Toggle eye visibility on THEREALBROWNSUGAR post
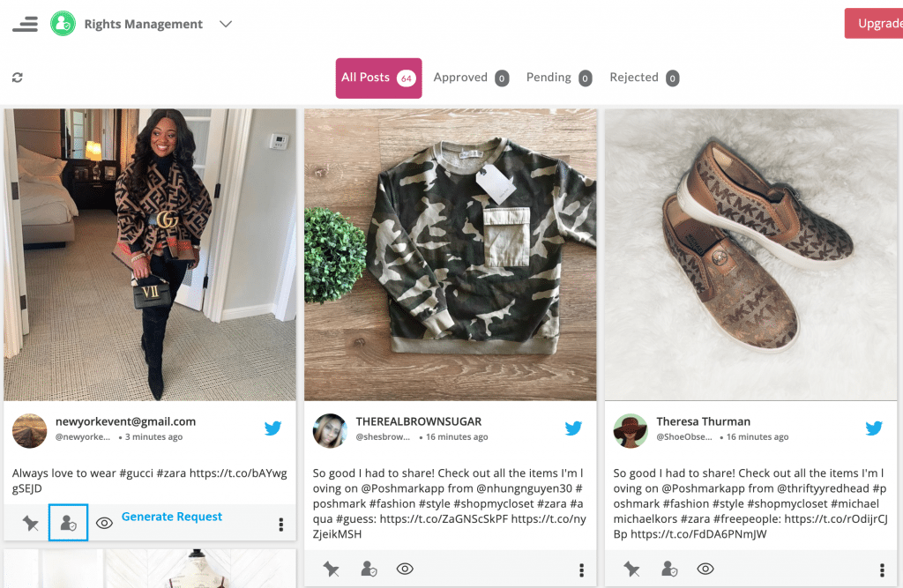This screenshot has width=903, height=588. pos(405,569)
